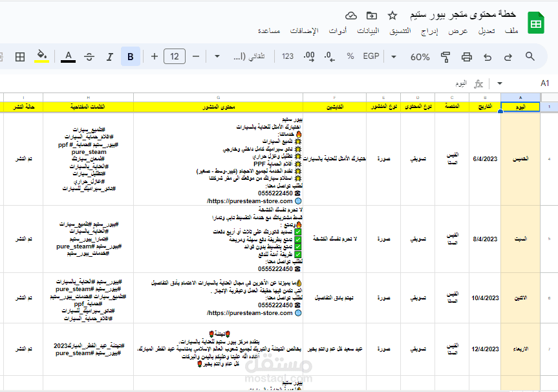Image resolution: width=558 pixels, height=392 pixels.
Task: Open the ملف menu
Action: (511, 31)
